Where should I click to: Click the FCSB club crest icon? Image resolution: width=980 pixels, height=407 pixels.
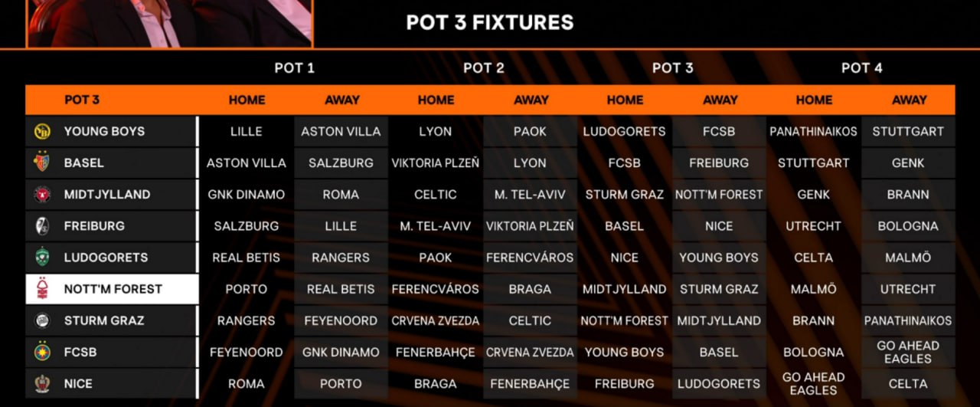click(42, 352)
